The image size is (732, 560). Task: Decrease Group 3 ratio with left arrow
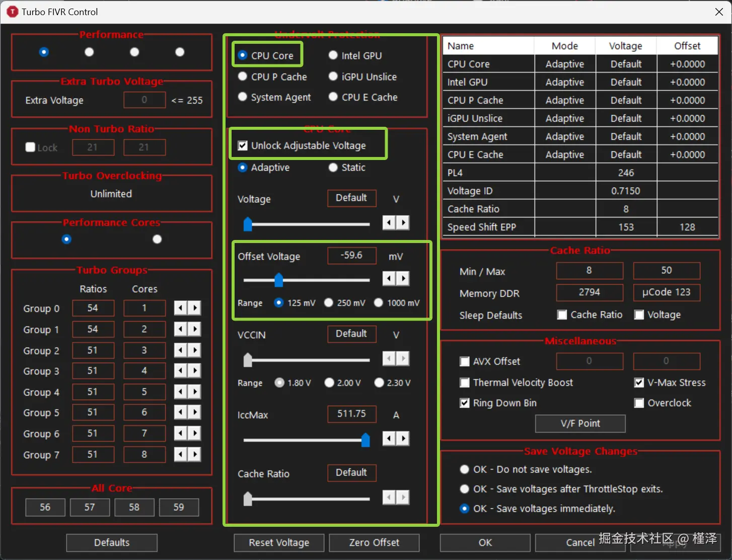point(181,371)
